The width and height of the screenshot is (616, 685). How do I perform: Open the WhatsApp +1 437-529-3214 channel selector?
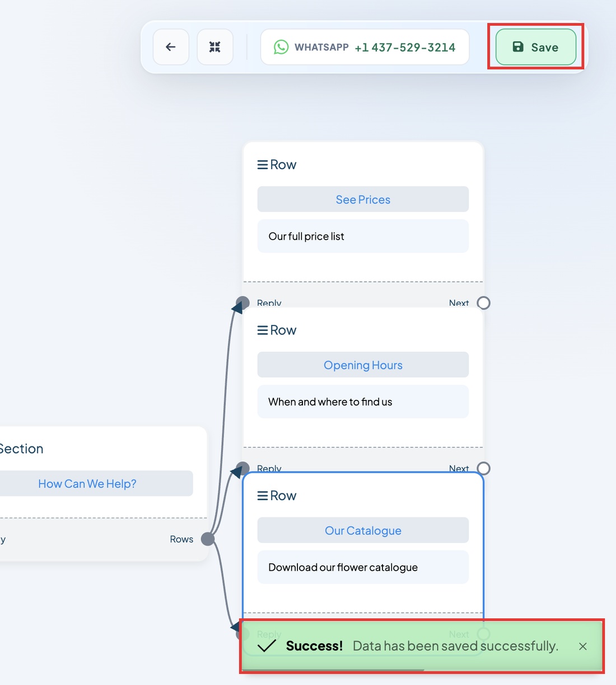pyautogui.click(x=365, y=47)
